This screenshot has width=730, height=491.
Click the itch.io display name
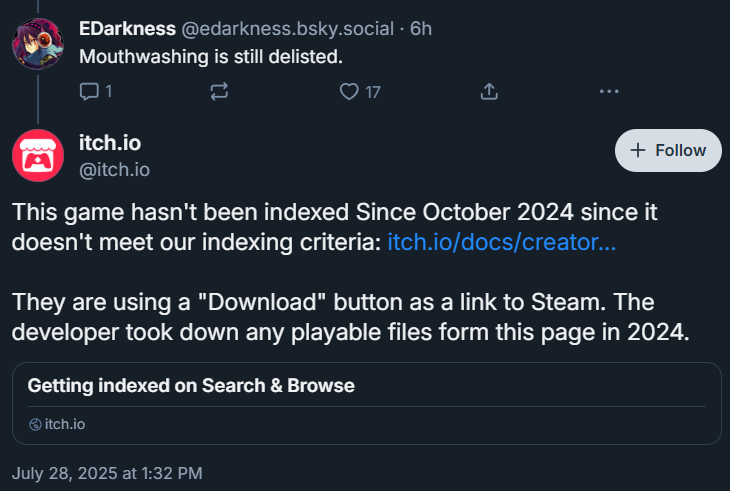click(110, 142)
